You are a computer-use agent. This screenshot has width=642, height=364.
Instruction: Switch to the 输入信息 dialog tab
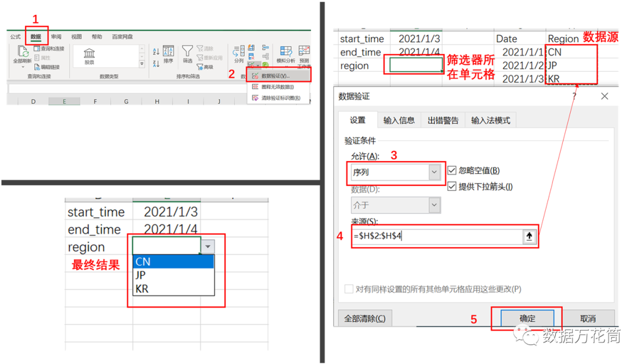(399, 120)
